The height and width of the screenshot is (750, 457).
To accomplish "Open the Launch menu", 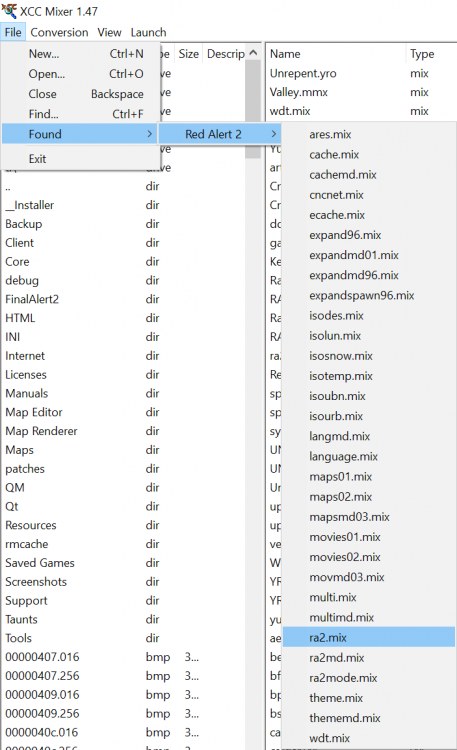I will click(x=148, y=33).
